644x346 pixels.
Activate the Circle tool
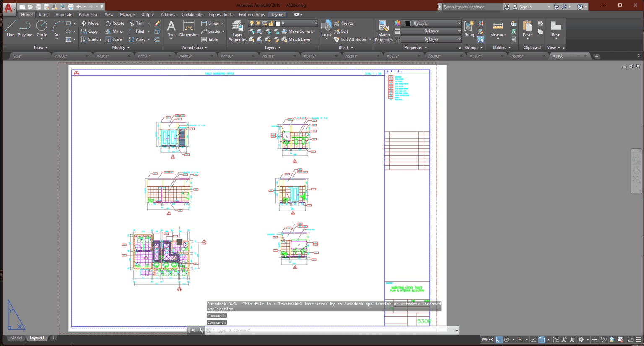coord(42,29)
